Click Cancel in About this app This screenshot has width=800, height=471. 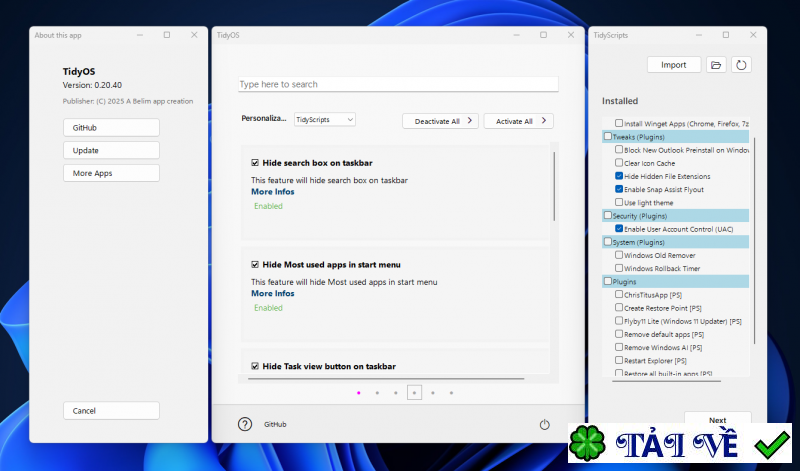click(111, 411)
